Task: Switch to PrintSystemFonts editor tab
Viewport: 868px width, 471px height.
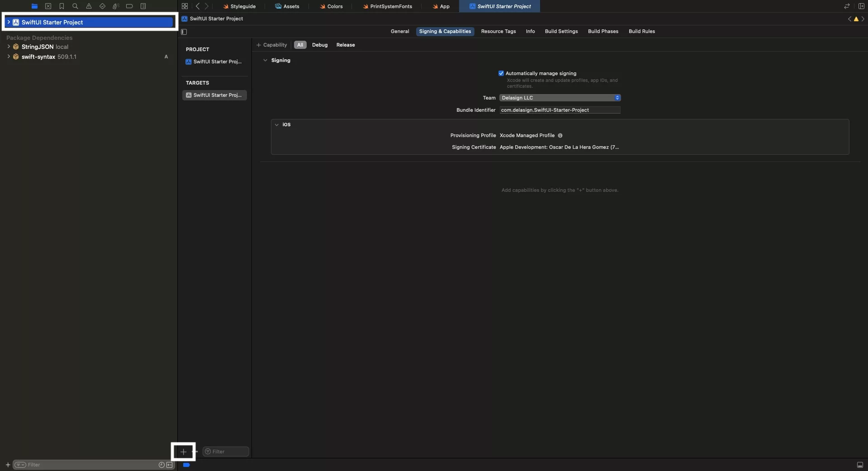Action: [388, 6]
